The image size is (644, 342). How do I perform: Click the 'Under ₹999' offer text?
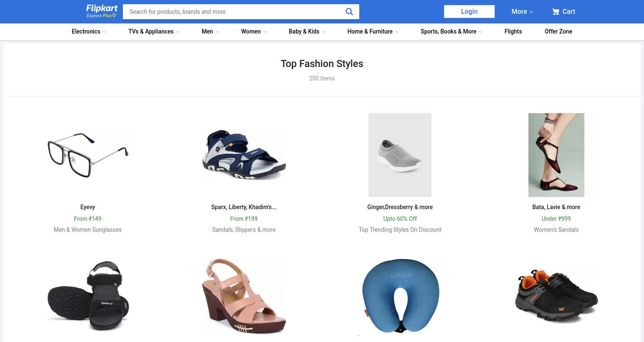point(556,219)
